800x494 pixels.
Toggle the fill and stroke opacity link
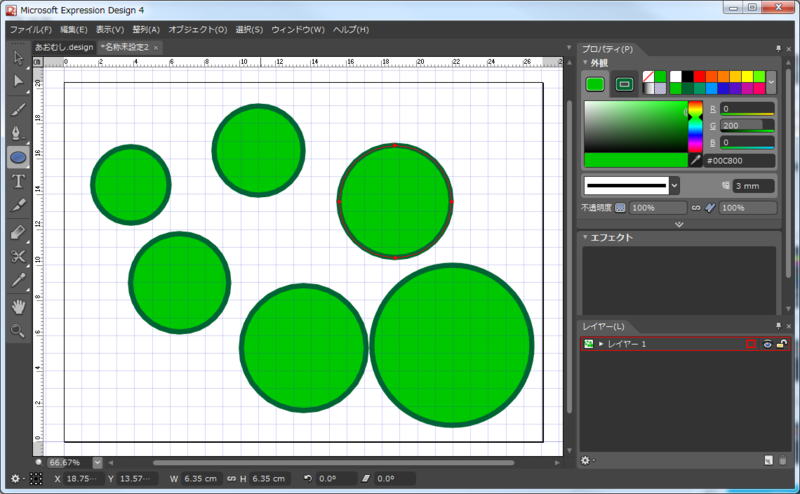click(x=696, y=208)
